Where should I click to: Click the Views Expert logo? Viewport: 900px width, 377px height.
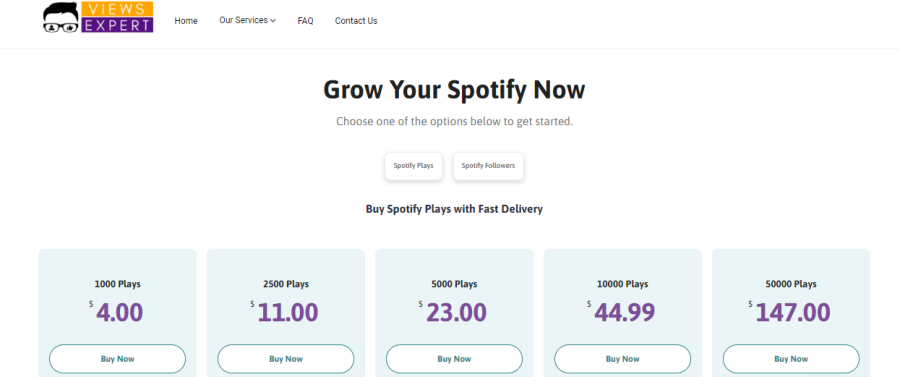[98, 17]
